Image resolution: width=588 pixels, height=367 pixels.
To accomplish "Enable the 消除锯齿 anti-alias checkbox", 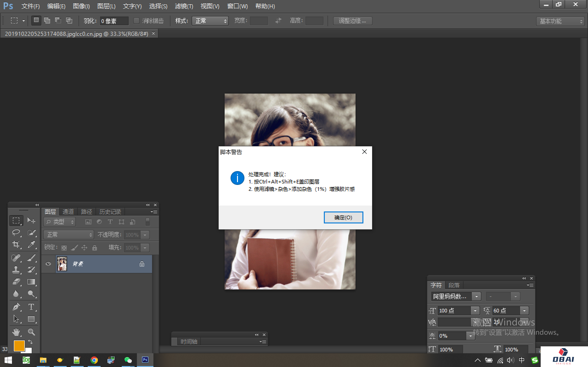I will pyautogui.click(x=136, y=21).
